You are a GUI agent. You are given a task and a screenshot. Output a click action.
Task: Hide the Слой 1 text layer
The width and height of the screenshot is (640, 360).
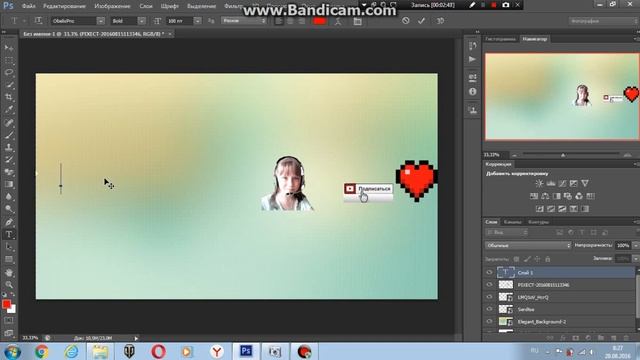[x=489, y=272]
